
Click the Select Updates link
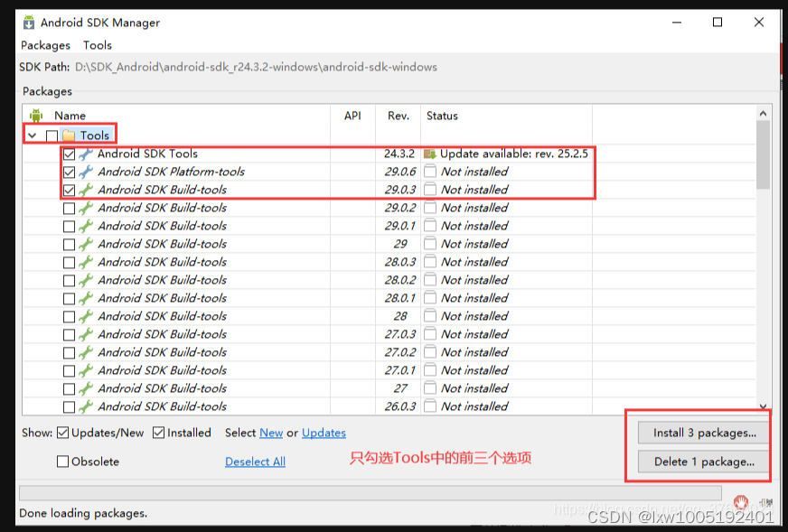(324, 433)
